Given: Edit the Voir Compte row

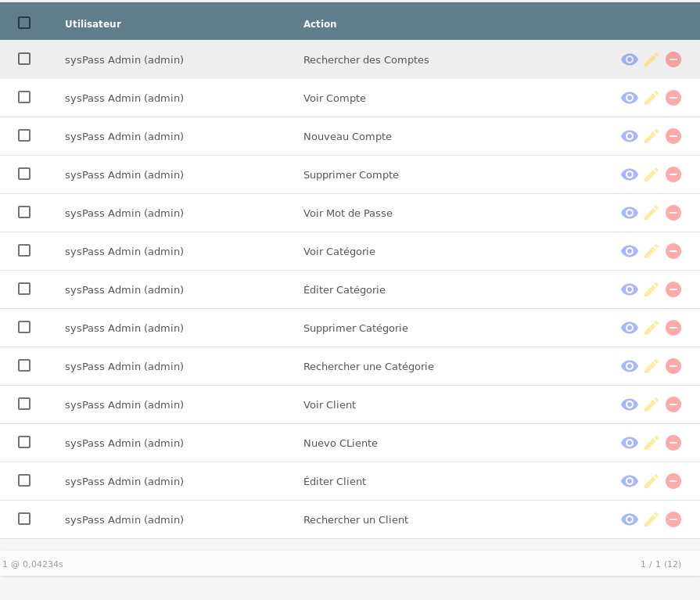Looking at the screenshot, I should [652, 98].
